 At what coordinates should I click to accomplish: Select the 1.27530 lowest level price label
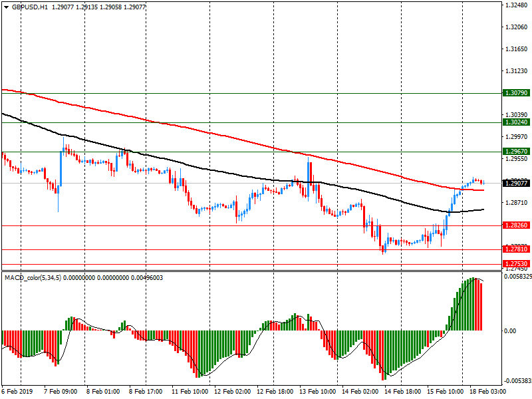[516, 264]
